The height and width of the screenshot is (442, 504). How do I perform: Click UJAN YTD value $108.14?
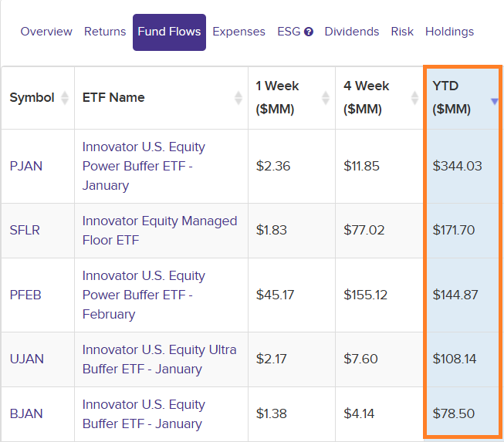tap(454, 359)
